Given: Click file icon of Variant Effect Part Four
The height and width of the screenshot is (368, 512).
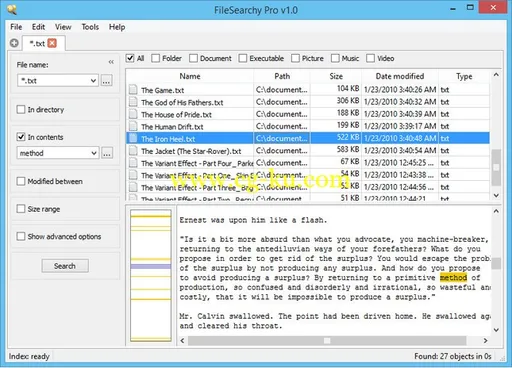Looking at the screenshot, I should 133,163.
